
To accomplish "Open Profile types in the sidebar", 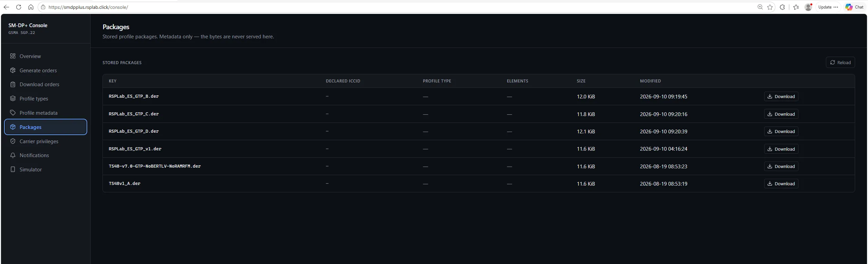I will coord(45,98).
